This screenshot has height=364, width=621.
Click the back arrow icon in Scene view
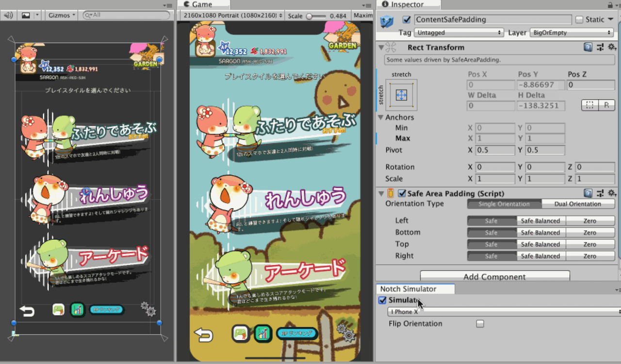pyautogui.click(x=27, y=311)
